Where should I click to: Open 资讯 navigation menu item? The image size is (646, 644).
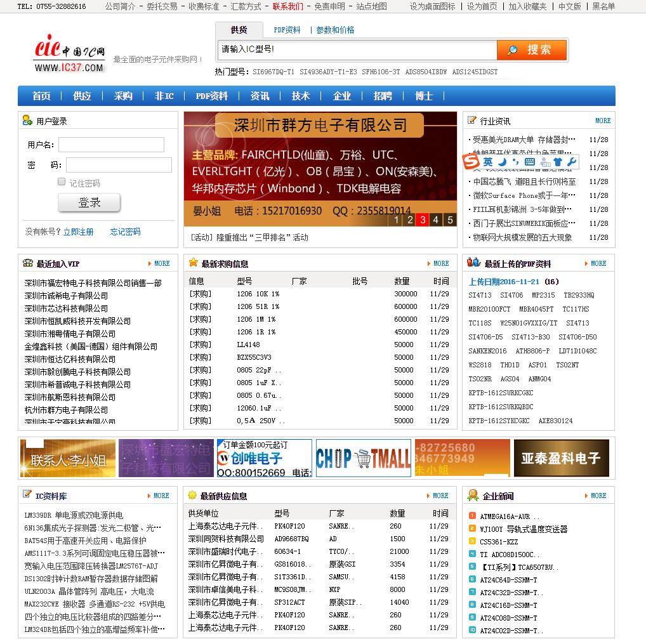[260, 96]
